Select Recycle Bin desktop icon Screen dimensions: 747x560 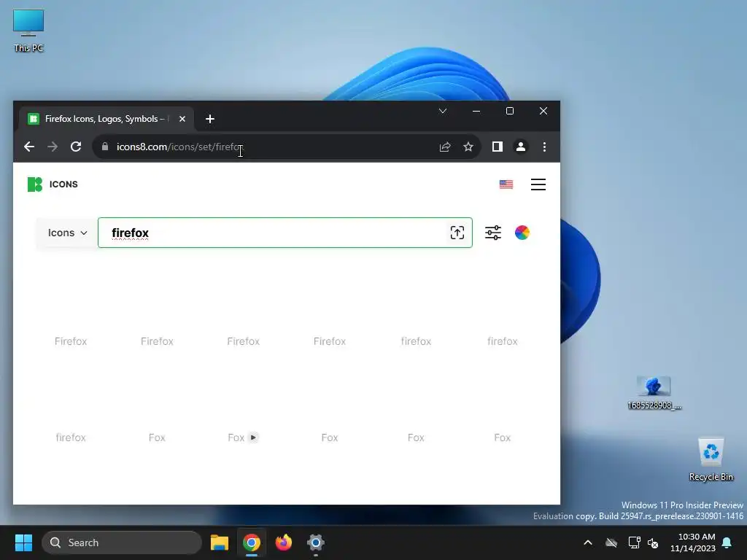point(711,459)
